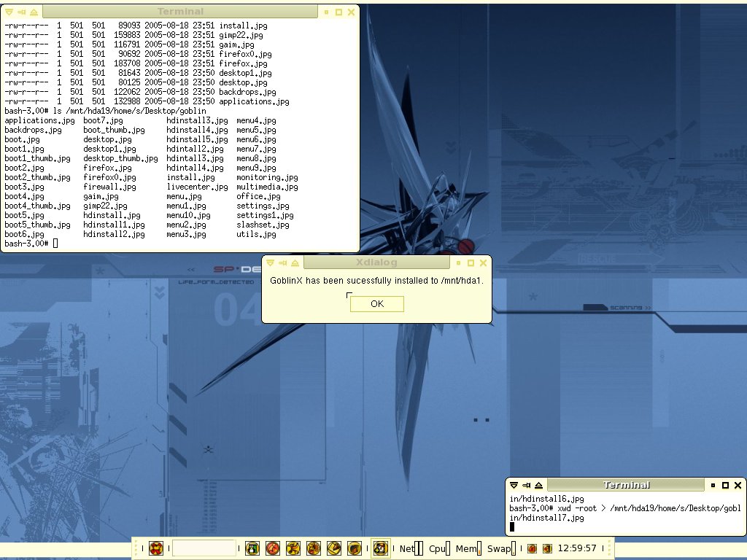The image size is (747, 560).
Task: Click hdintall14.jpg in the listing
Action: (x=195, y=168)
